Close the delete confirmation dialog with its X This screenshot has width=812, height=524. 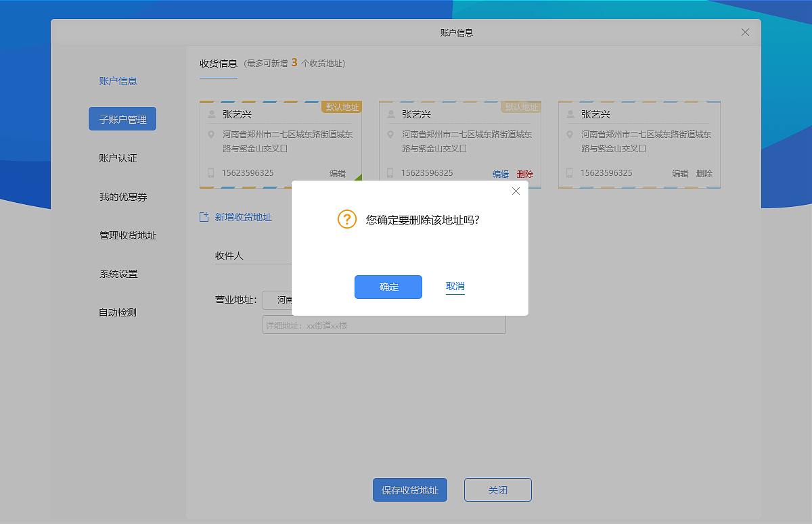[x=516, y=191]
